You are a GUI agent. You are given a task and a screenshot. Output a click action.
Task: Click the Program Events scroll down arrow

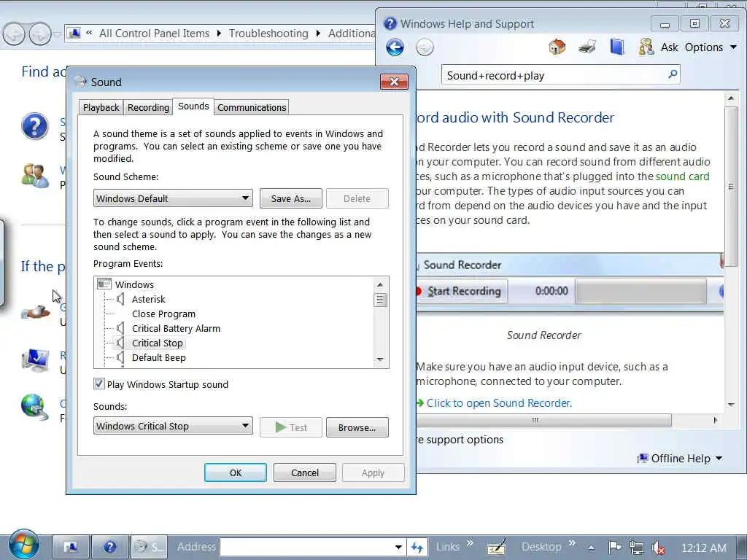(379, 359)
